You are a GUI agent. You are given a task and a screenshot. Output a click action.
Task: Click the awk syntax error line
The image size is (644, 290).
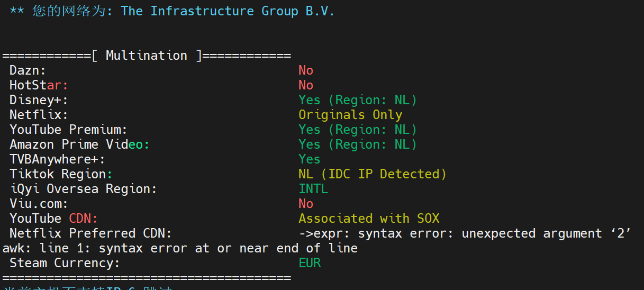(x=180, y=248)
